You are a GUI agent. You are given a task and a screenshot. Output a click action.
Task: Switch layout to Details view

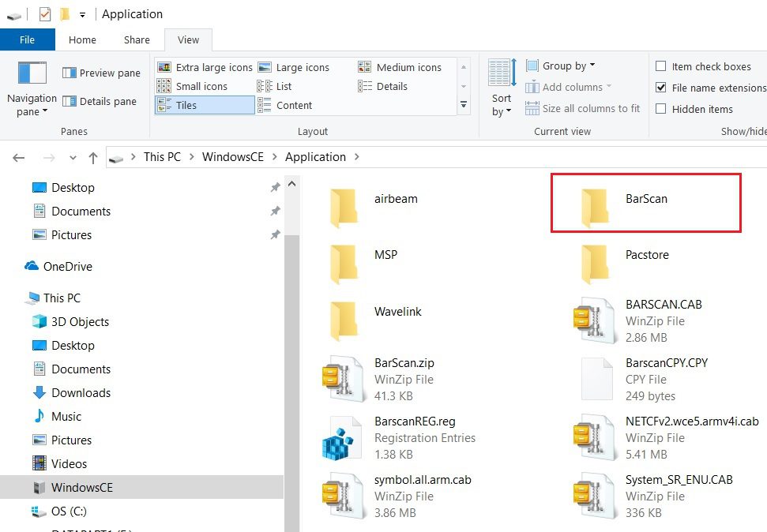[x=382, y=86]
